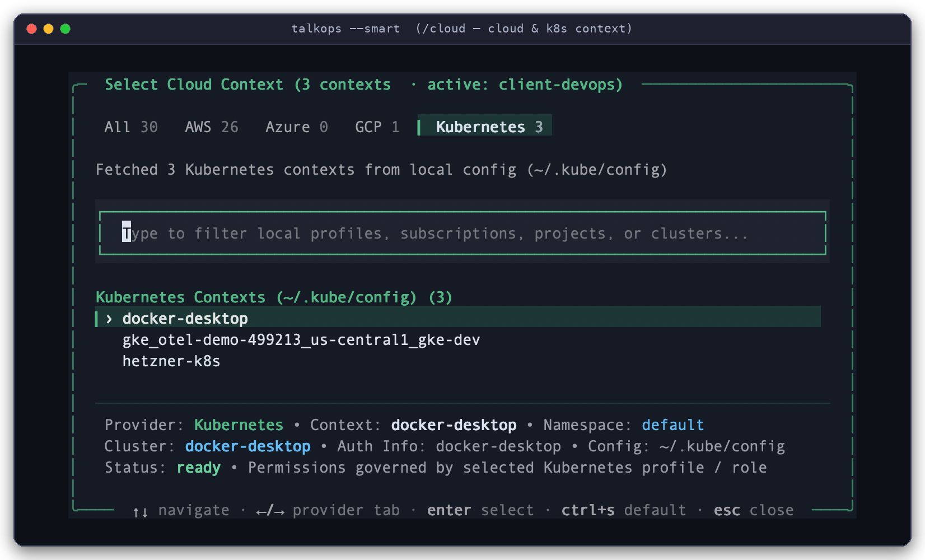
Task: Click the Cluster value docker-desktop
Action: [247, 446]
